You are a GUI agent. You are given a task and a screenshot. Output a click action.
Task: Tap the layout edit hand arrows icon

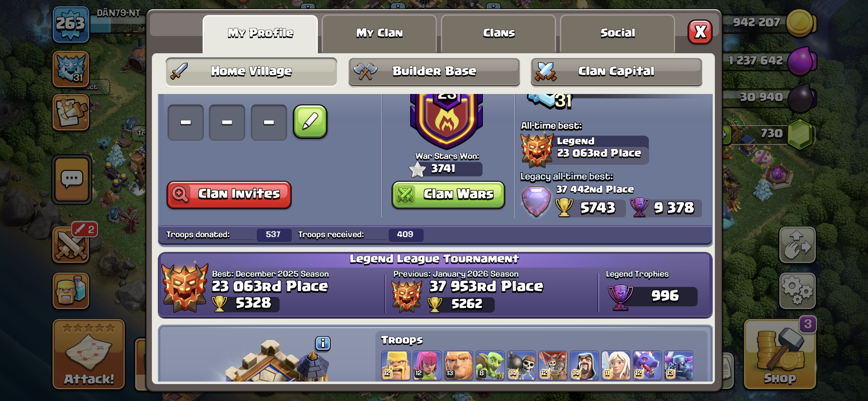point(797,245)
